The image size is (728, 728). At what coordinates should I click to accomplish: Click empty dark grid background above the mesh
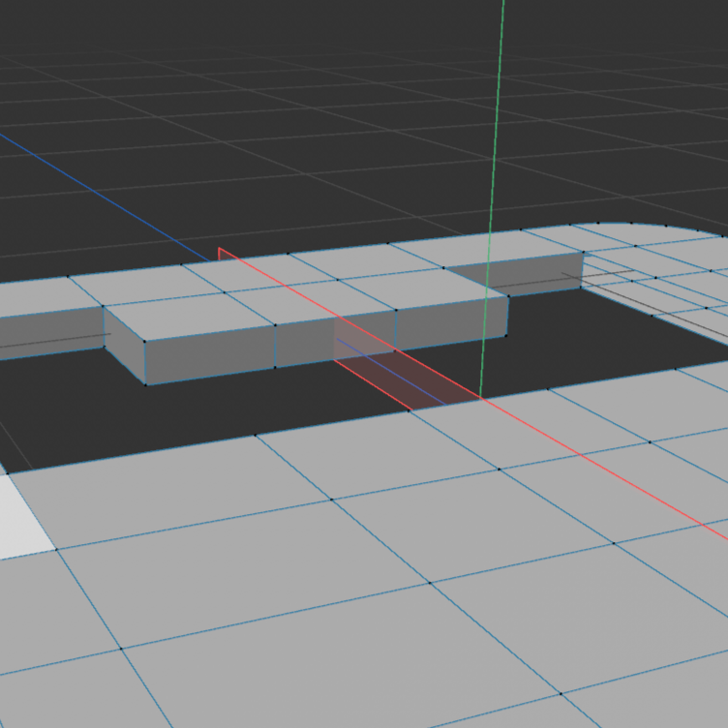click(x=290, y=97)
